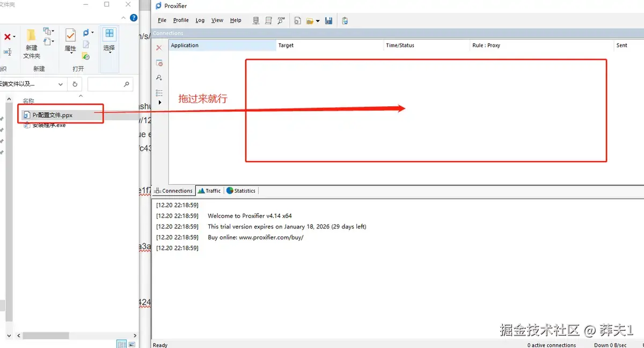Click the Explorer search box
The image size is (644, 348).
(110, 84)
